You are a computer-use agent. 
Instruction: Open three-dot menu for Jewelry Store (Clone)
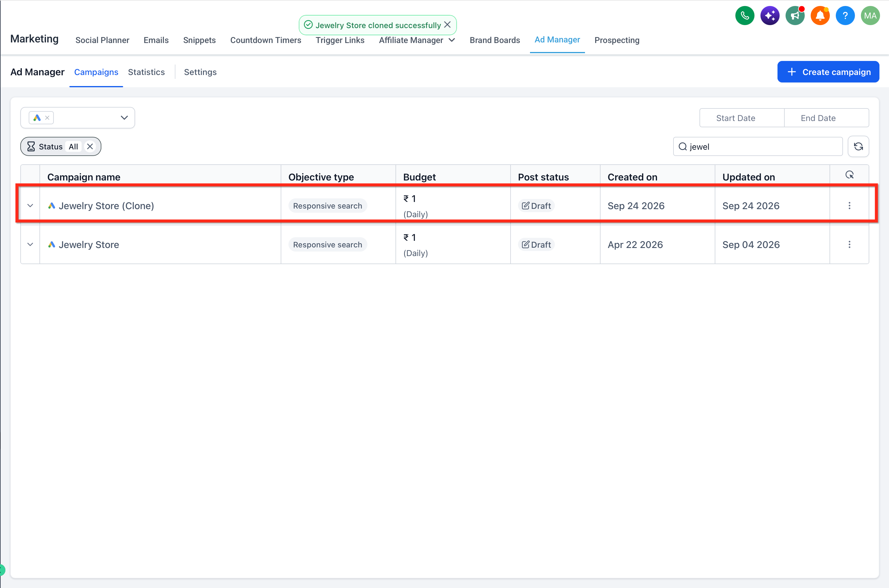[849, 206]
